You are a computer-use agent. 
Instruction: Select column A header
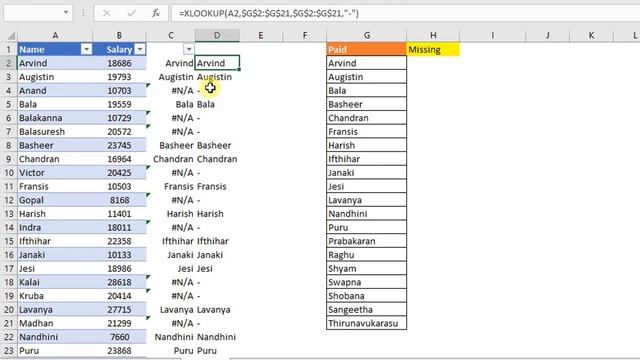point(55,36)
